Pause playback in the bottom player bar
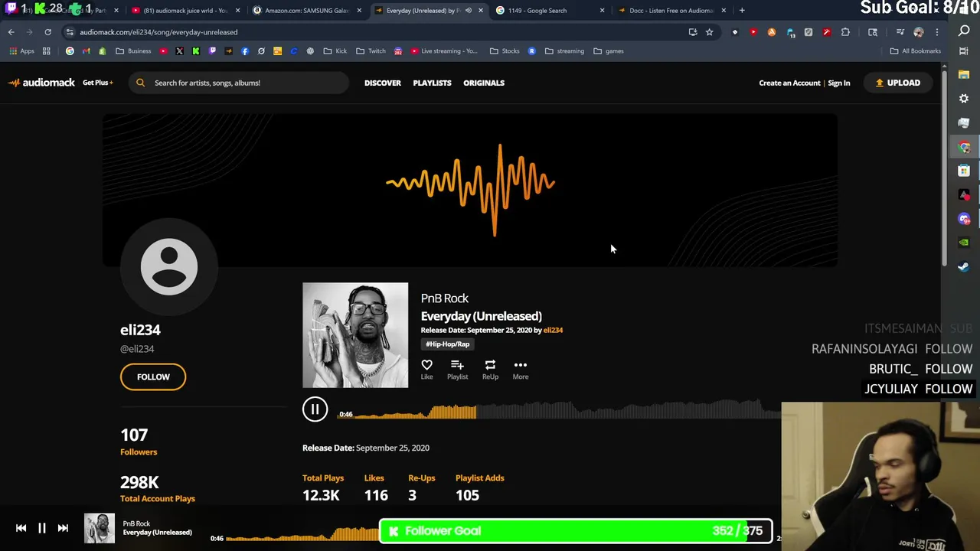The width and height of the screenshot is (980, 551). pos(42,528)
